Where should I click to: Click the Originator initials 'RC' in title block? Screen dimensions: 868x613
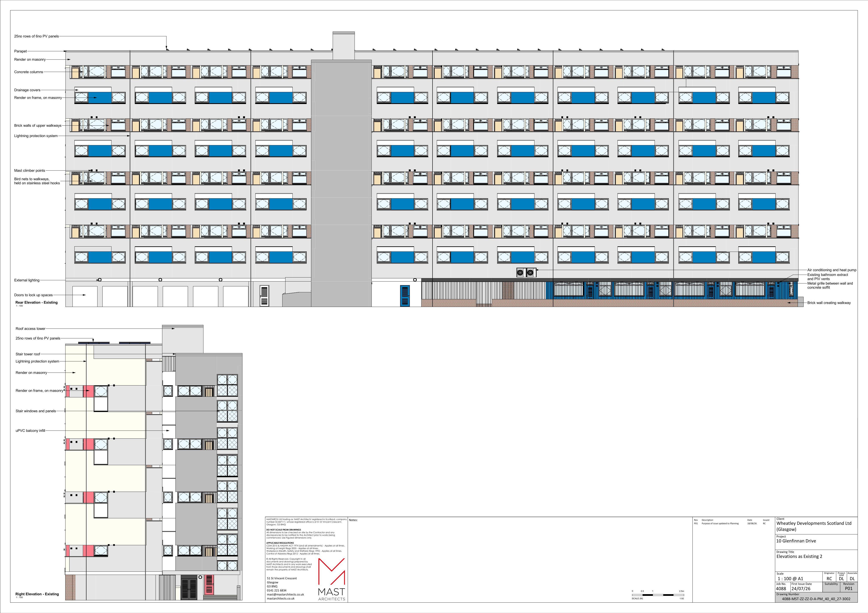pos(829,579)
